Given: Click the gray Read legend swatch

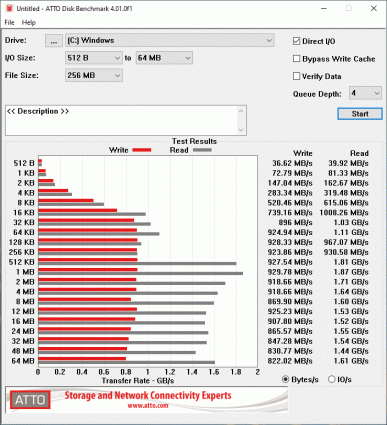Looking at the screenshot, I should [x=202, y=150].
